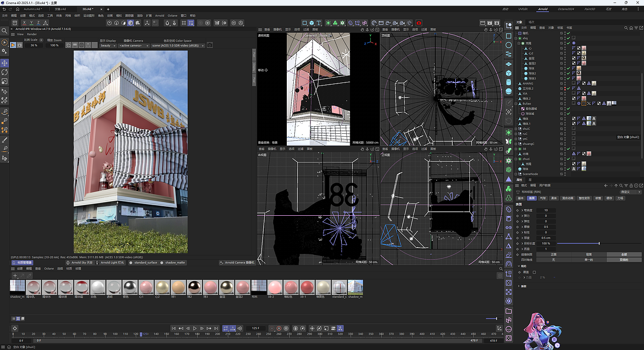Open the Color Space scene dropdown
Screen dimensions: 644x350
click(178, 45)
